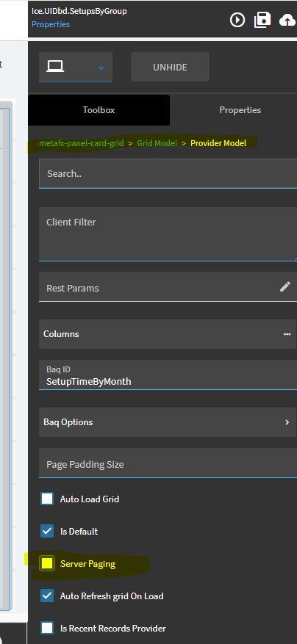Screen dimensions: 297x644
Task: Enable Is Recent Records Provider checkbox
Action: click(x=47, y=628)
